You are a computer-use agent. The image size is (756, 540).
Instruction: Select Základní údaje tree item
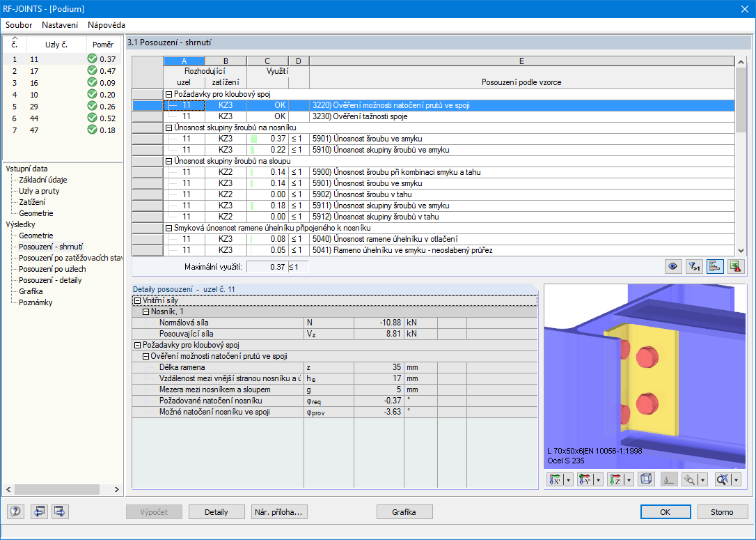tap(43, 180)
